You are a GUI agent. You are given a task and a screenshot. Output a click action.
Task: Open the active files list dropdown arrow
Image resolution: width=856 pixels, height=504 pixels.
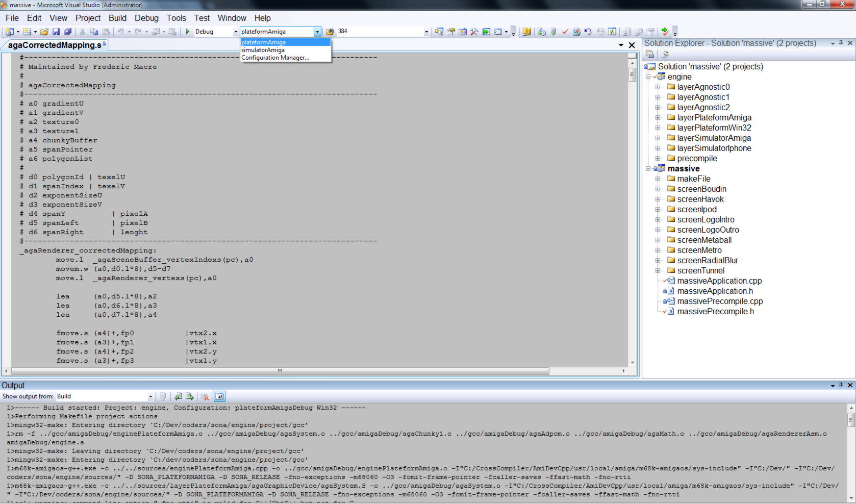pyautogui.click(x=621, y=45)
